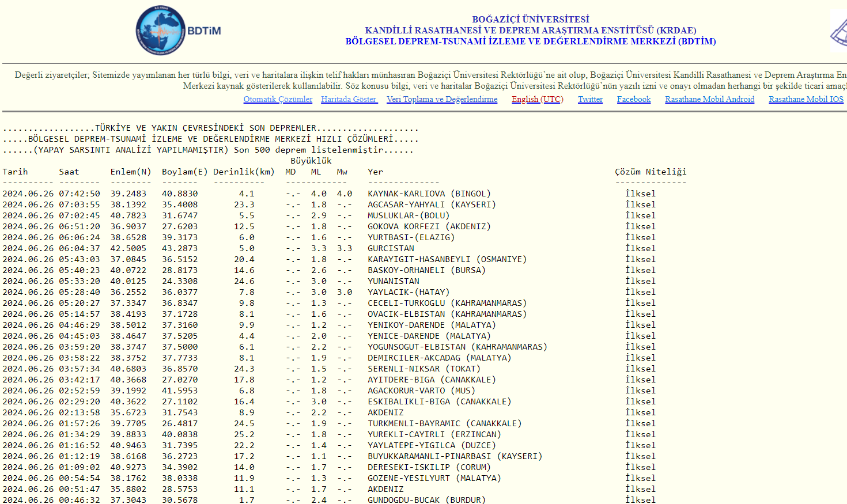Open the Haritada Göster link
Image resolution: width=847 pixels, height=504 pixels.
349,99
